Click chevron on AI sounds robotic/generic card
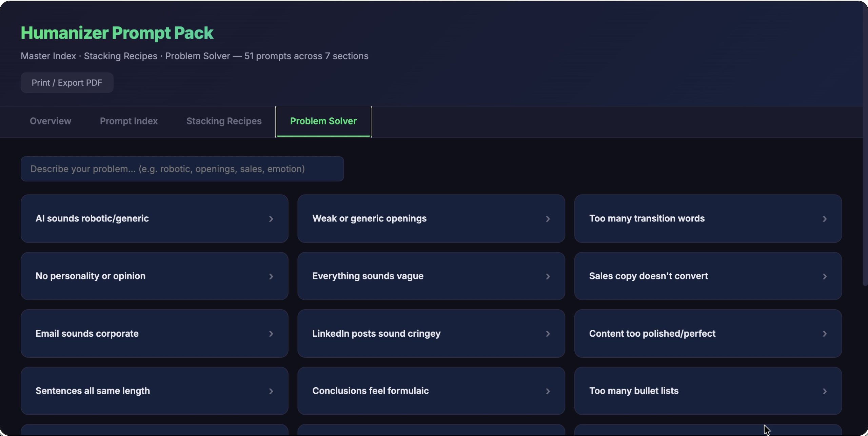The width and height of the screenshot is (868, 436). click(271, 219)
